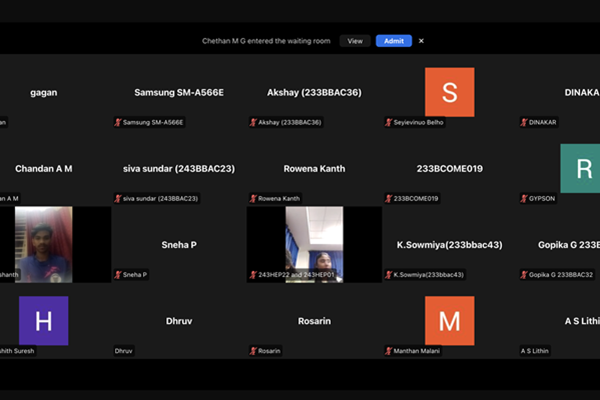The height and width of the screenshot is (400, 600).
Task: Click Admit for Chethan M G
Action: [x=393, y=41]
